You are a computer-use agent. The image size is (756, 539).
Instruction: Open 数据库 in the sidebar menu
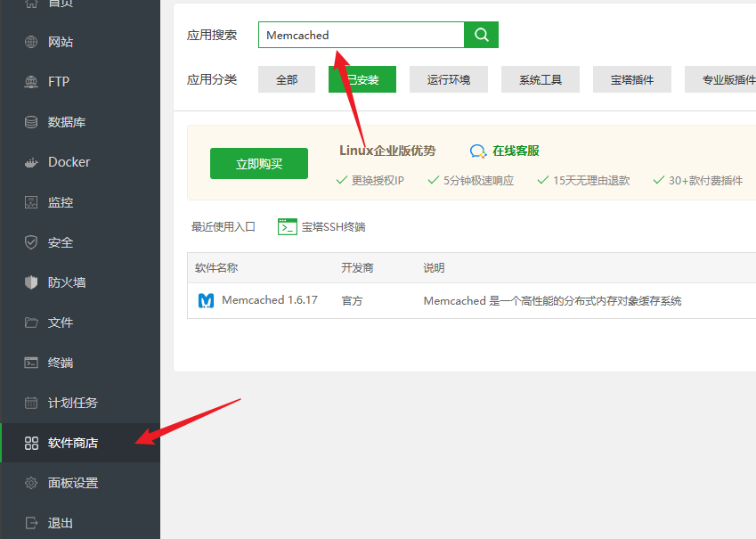(80, 122)
